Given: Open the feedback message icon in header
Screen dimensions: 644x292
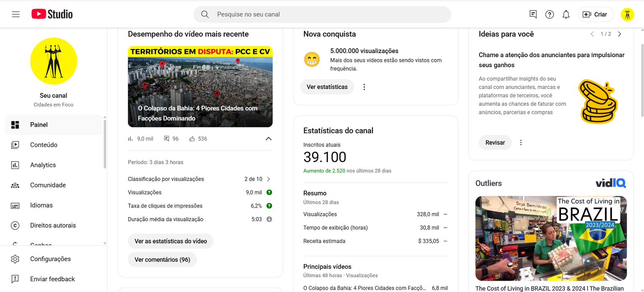Looking at the screenshot, I should click(533, 14).
